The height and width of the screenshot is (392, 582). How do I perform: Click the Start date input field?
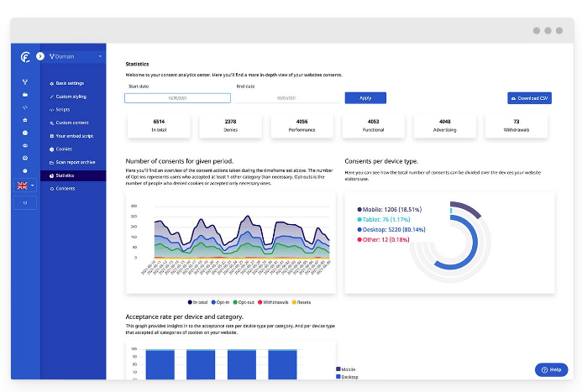(x=177, y=98)
